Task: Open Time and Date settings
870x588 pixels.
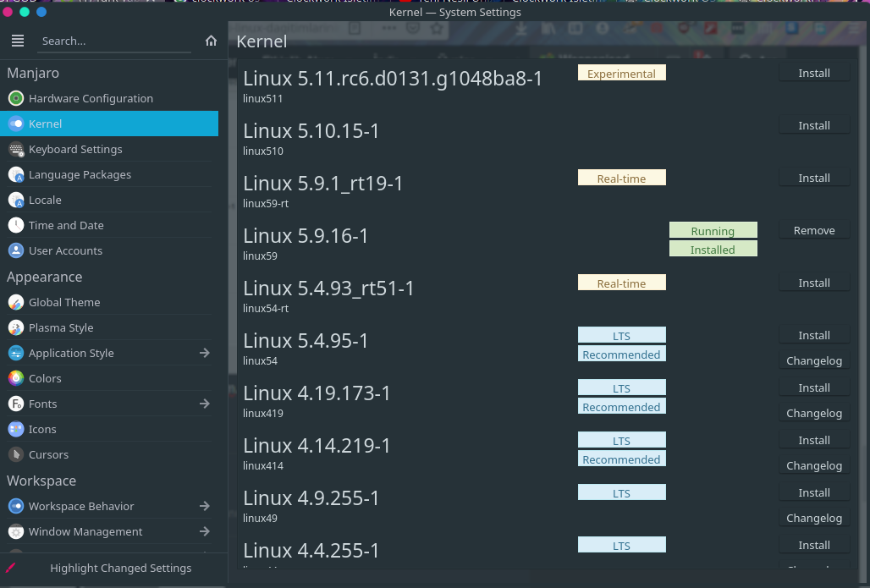Action: [x=109, y=225]
